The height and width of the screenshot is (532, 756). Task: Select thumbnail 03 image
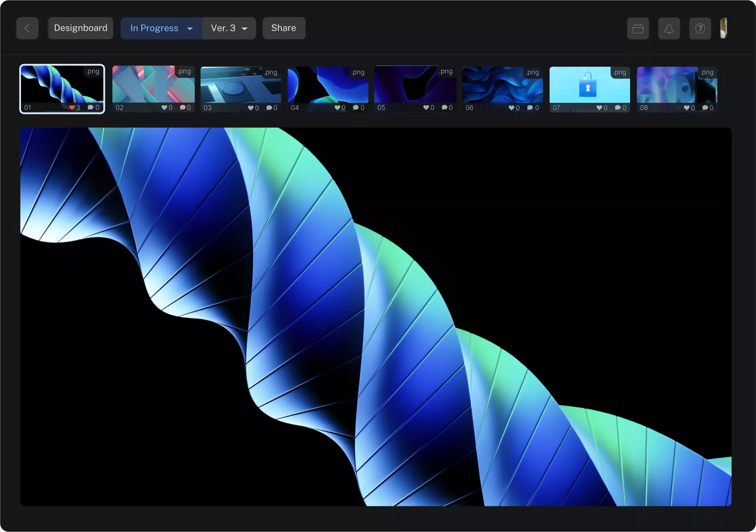240,86
